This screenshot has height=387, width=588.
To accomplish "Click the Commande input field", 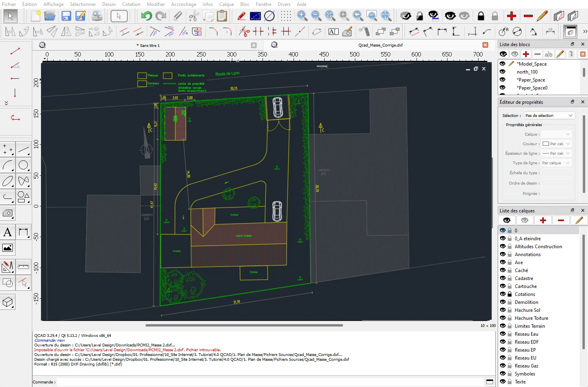I will tap(271, 382).
